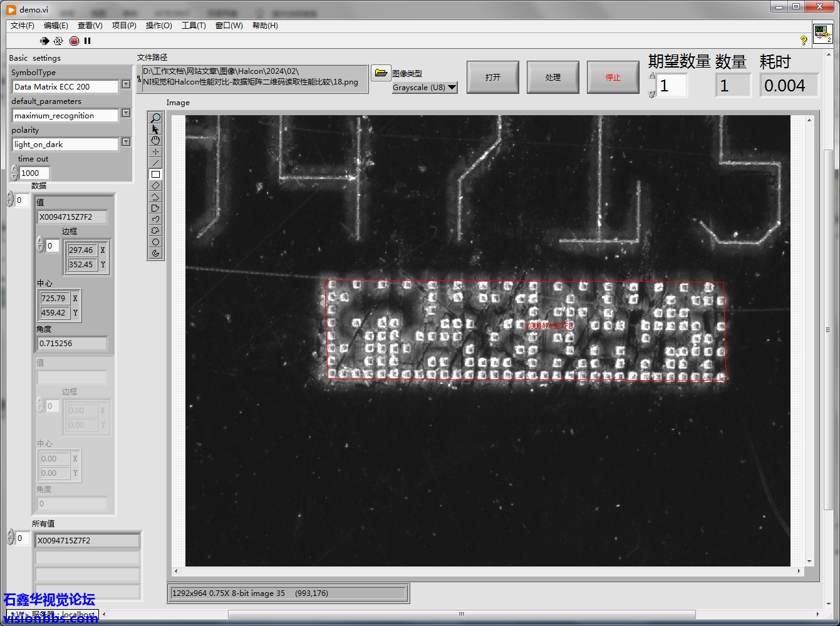Open the 操作(O) menu

pos(158,26)
